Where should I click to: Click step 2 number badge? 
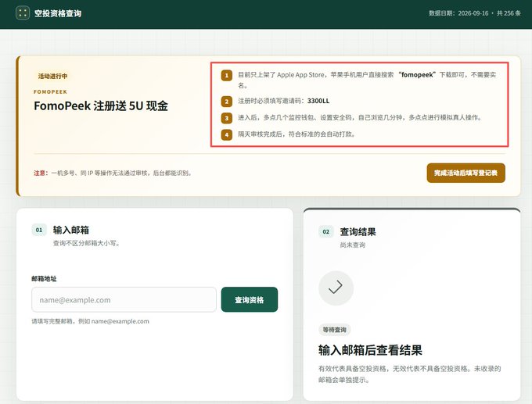227,102
